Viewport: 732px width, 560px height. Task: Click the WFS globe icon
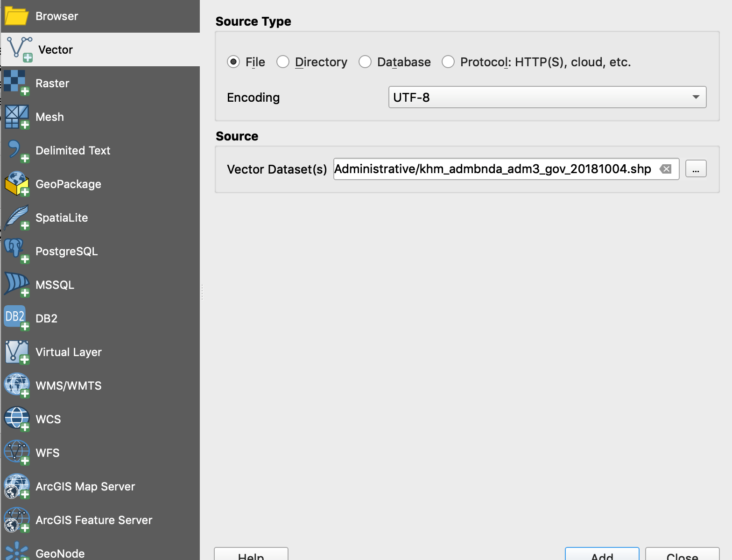point(17,453)
